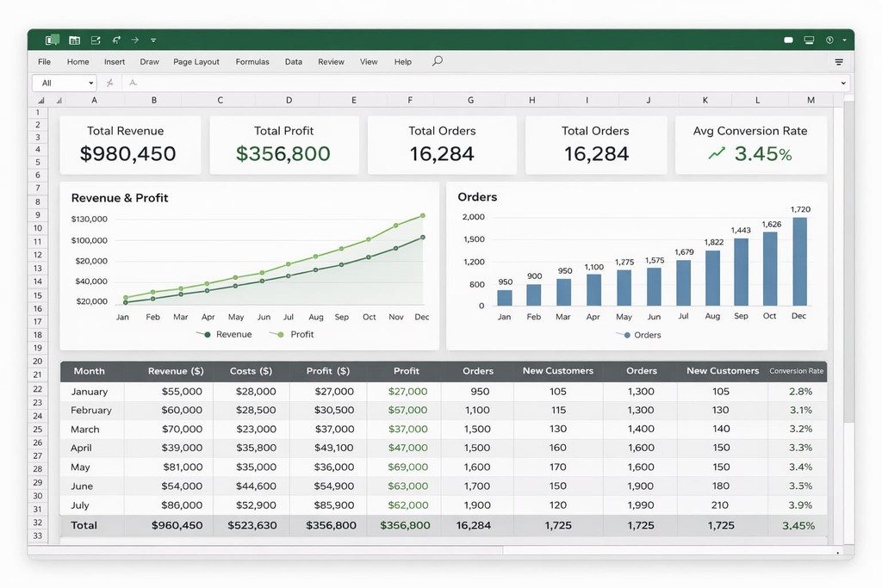Image resolution: width=882 pixels, height=588 pixels.
Task: Open the comments bubble icon in title bar
Action: [788, 40]
